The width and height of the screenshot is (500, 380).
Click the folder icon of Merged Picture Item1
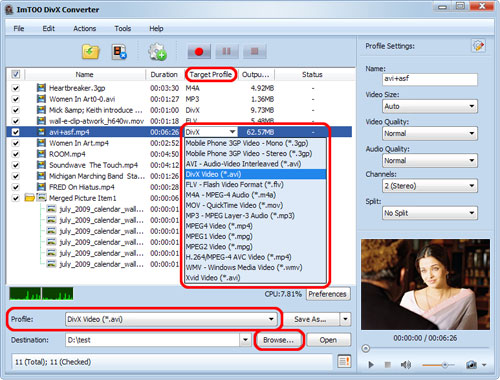click(x=30, y=198)
